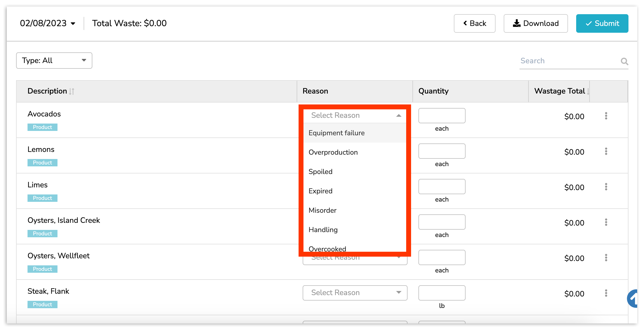
Task: Open Oysters, Island Creek row options menu
Action: 606,222
